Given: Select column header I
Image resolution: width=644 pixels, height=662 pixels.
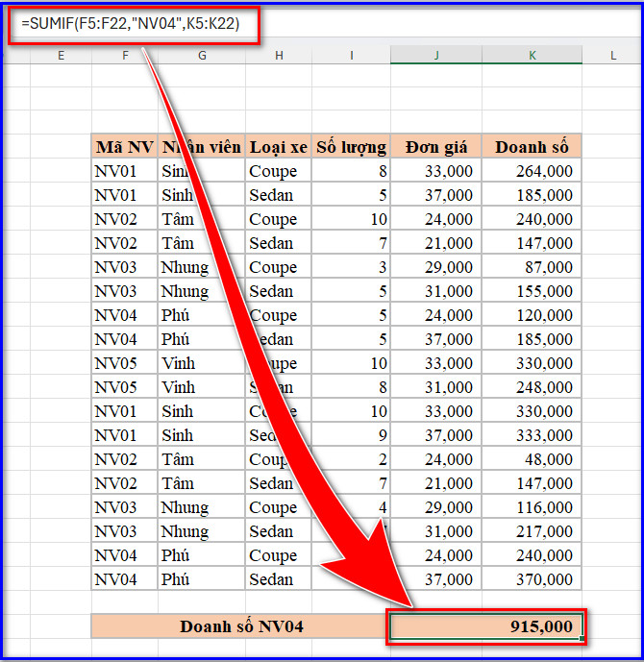Looking at the screenshot, I should click(352, 56).
